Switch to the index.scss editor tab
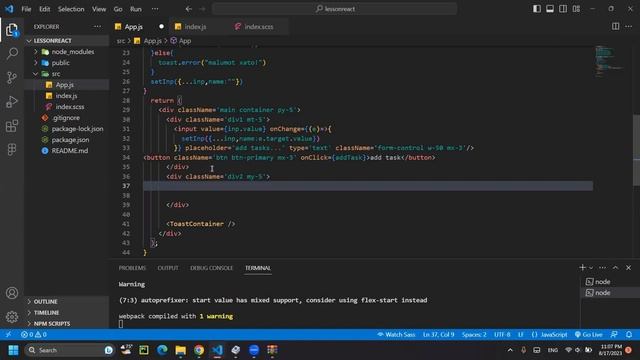Image resolution: width=640 pixels, height=360 pixels. tap(259, 27)
